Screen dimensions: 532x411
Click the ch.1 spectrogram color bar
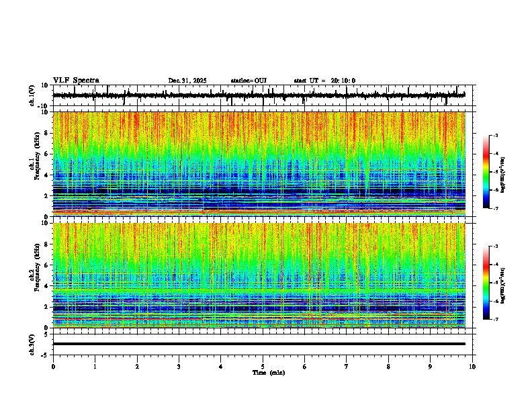click(486, 172)
